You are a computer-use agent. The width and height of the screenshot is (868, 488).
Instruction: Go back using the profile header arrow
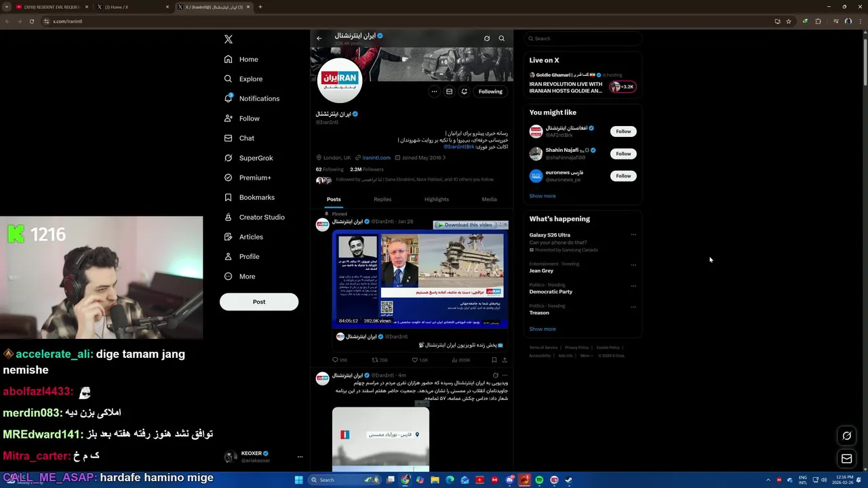[319, 38]
